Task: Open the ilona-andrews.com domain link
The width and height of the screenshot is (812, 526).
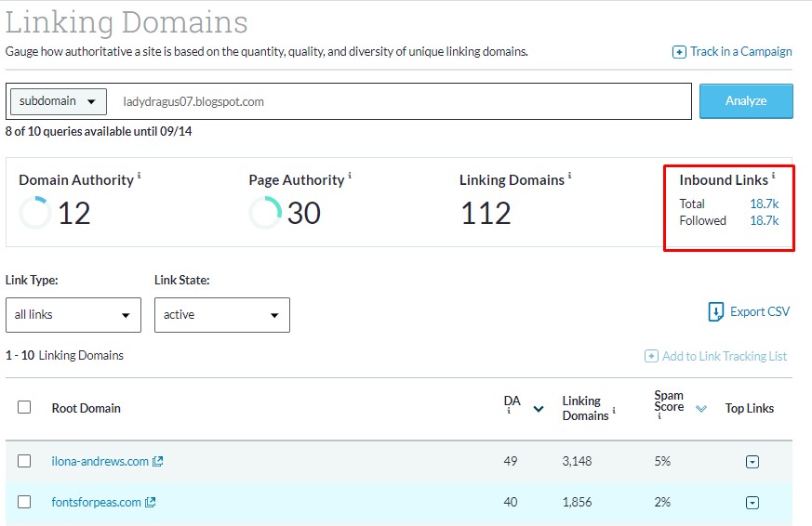Action: click(100, 461)
